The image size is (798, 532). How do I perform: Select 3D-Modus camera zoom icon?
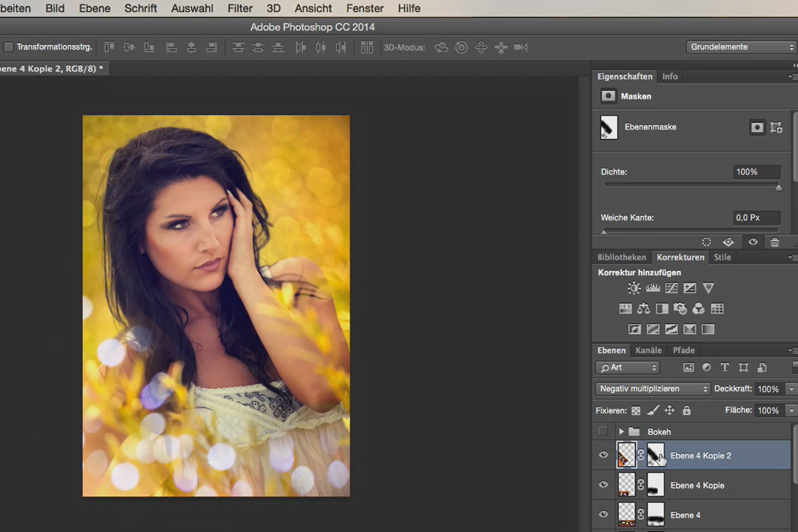tap(521, 47)
